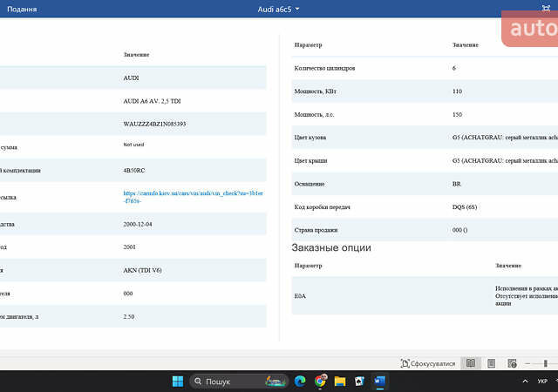Switch to Print Layout view

coord(491,363)
